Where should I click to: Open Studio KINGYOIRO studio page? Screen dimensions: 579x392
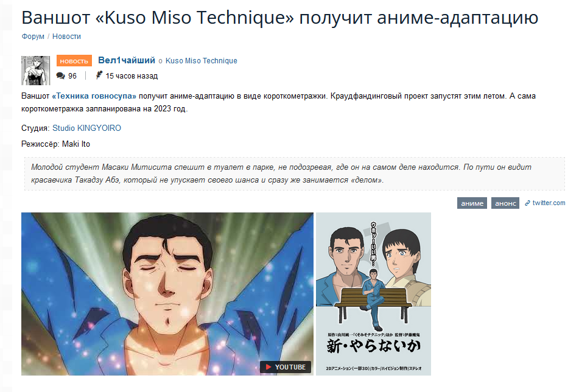(87, 128)
